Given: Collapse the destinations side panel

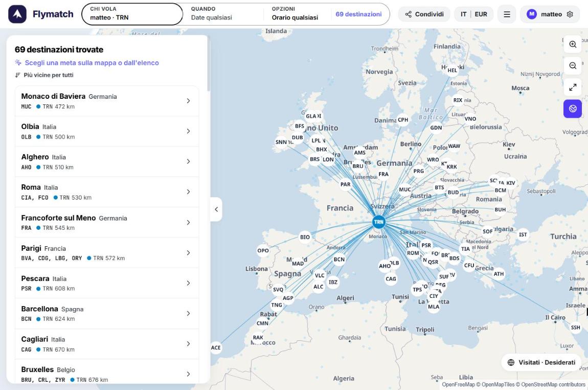Looking at the screenshot, I should pos(216,209).
